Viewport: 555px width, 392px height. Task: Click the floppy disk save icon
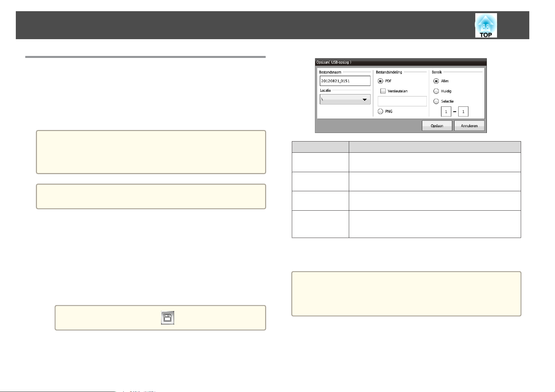(x=168, y=318)
